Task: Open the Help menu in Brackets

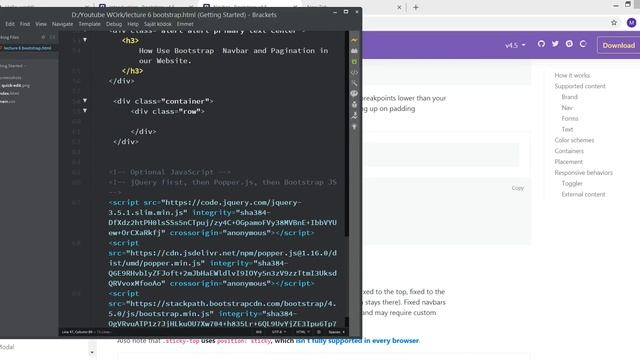Action: (x=133, y=24)
